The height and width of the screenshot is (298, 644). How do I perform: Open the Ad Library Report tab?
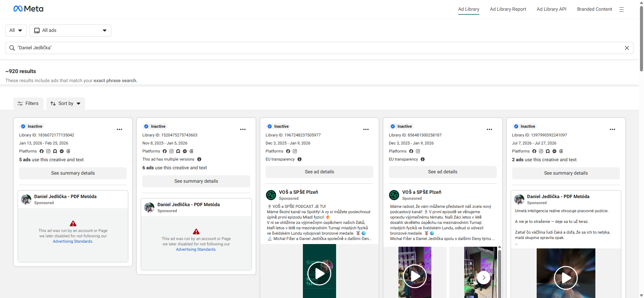508,9
